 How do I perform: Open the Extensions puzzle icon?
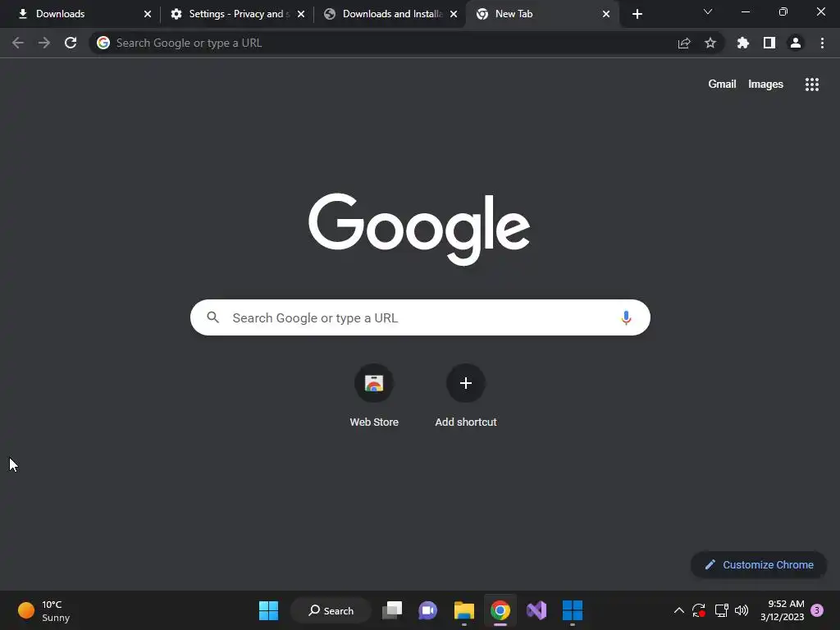point(743,43)
